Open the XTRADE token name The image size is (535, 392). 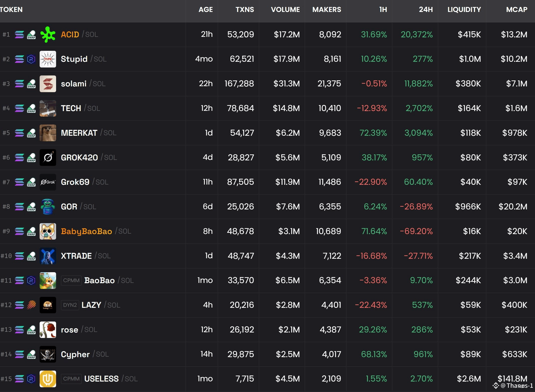coord(76,256)
